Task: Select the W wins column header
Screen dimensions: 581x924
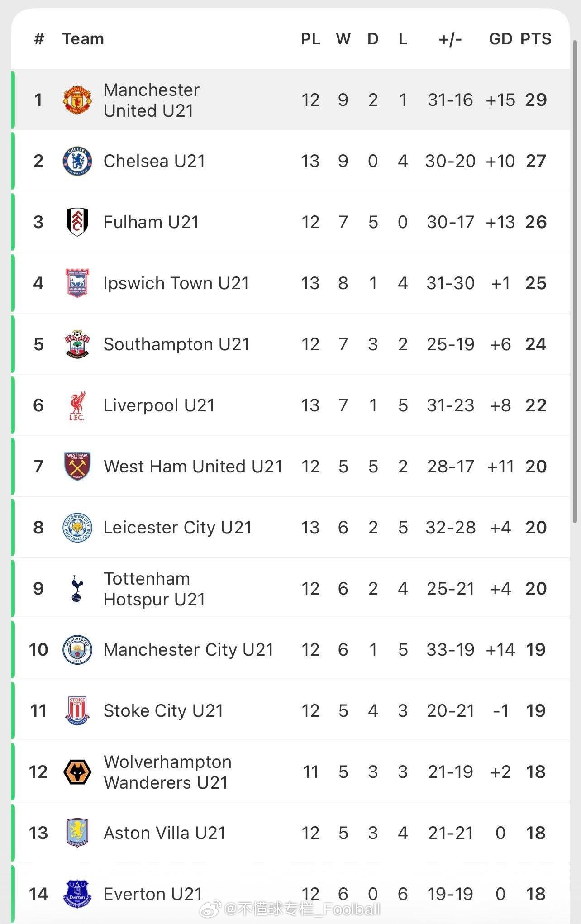Action: [x=343, y=39]
